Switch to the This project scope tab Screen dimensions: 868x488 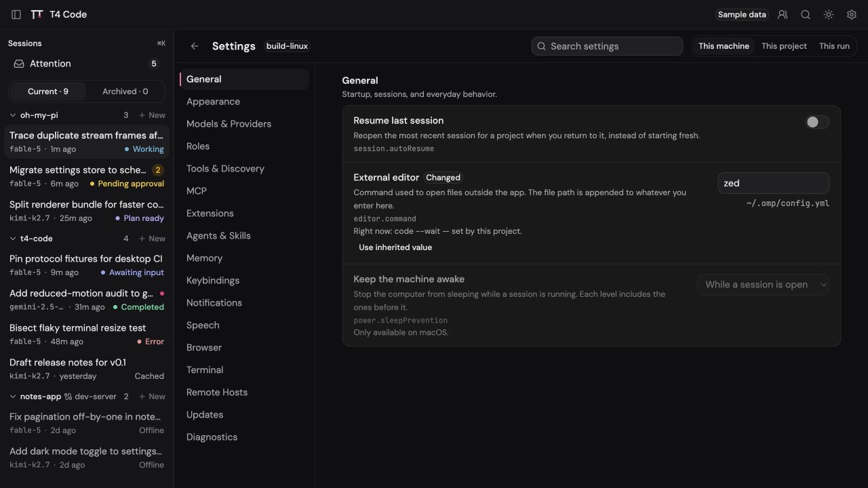pos(784,46)
